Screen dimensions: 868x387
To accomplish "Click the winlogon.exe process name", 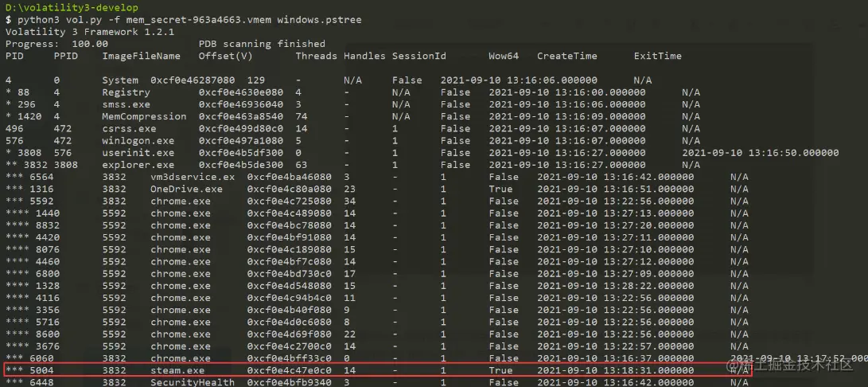I will coord(138,141).
